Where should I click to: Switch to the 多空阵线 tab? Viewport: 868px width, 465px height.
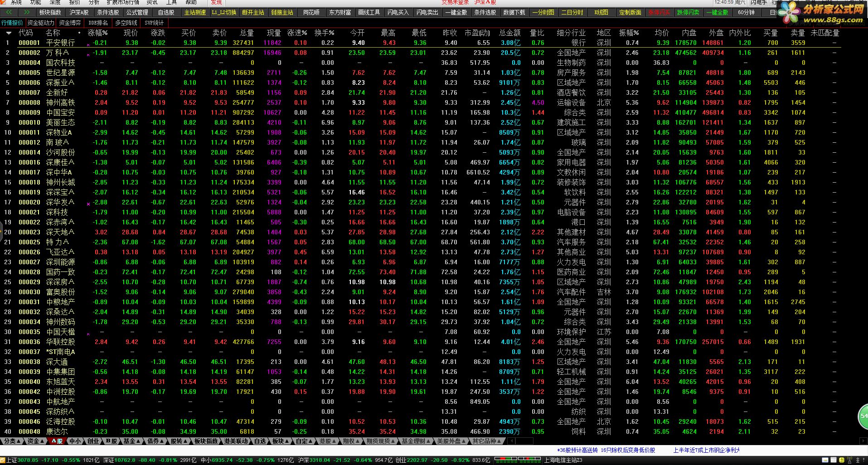(x=126, y=23)
